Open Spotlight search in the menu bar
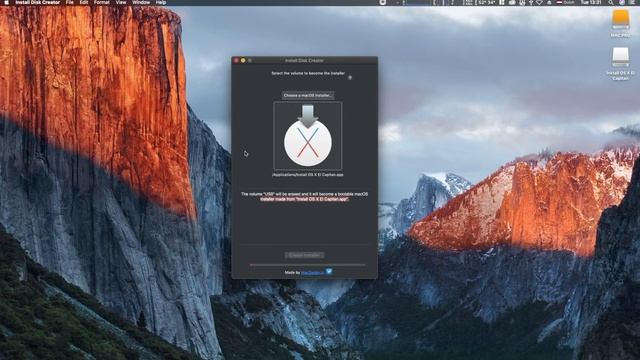The height and width of the screenshot is (360, 640). (610, 2)
